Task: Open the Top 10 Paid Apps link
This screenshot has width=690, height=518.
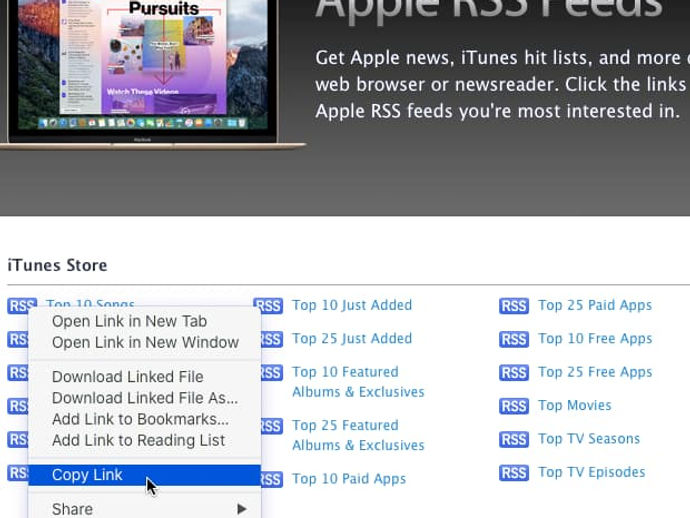Action: (349, 479)
